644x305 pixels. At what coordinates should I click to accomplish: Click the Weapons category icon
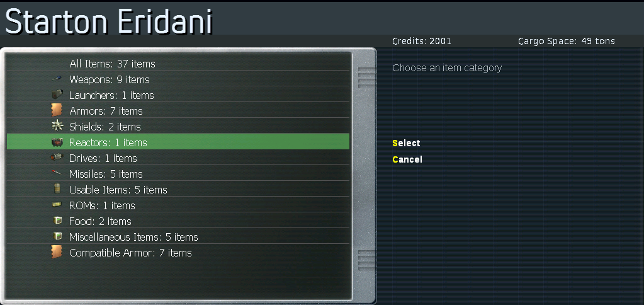(x=57, y=79)
